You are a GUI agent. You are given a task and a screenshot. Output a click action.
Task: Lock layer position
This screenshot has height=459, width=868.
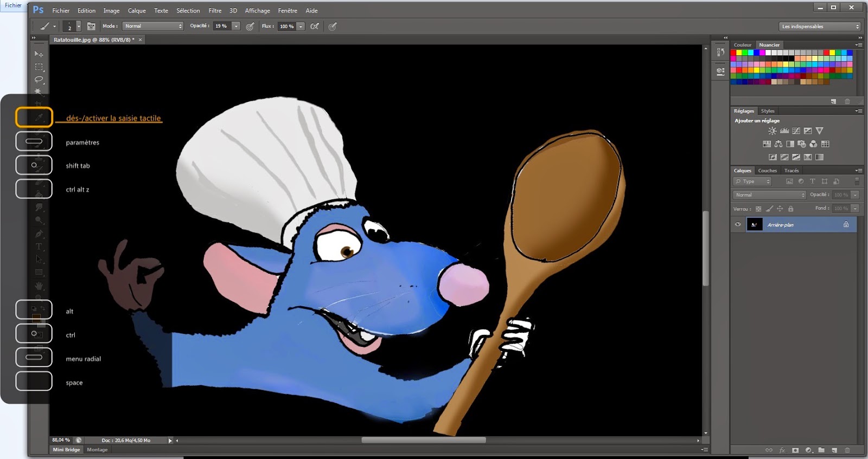click(780, 209)
